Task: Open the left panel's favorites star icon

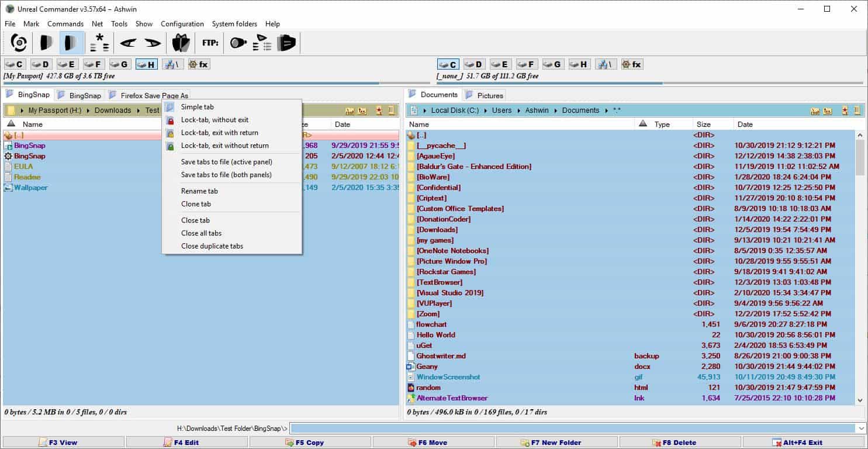Action: pyautogui.click(x=379, y=110)
